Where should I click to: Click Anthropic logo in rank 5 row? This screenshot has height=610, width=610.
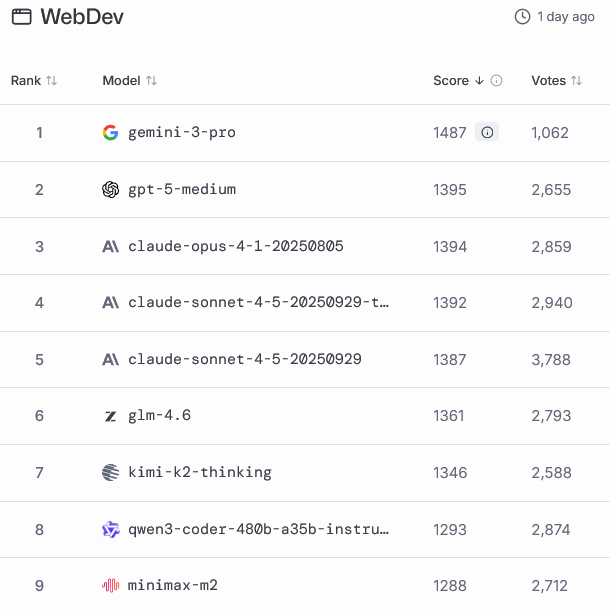click(110, 359)
